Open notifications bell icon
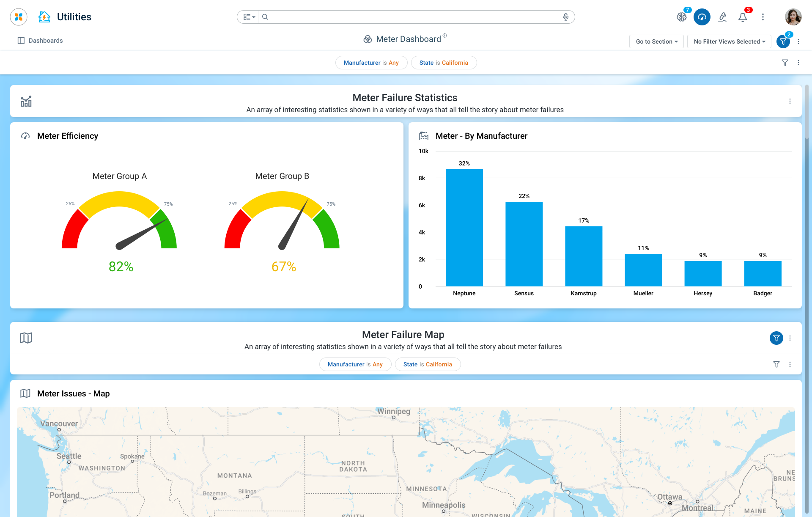The width and height of the screenshot is (812, 517). pos(743,17)
